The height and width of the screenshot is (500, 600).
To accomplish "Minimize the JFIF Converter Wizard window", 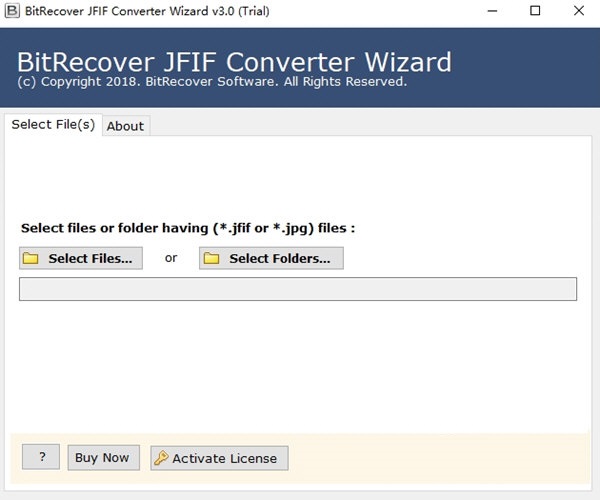I will (492, 11).
